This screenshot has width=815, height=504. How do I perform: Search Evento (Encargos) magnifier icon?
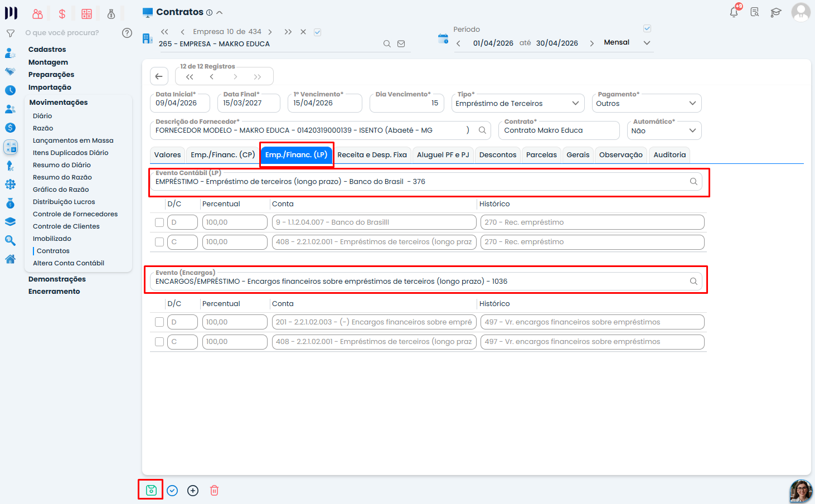pos(693,281)
